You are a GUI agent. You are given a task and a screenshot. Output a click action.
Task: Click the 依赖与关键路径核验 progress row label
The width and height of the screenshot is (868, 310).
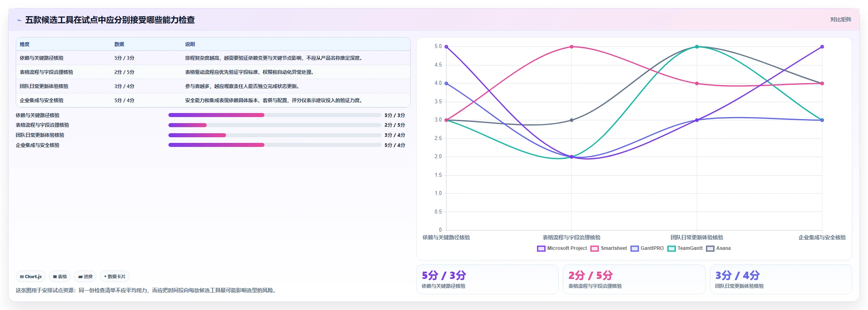38,115
